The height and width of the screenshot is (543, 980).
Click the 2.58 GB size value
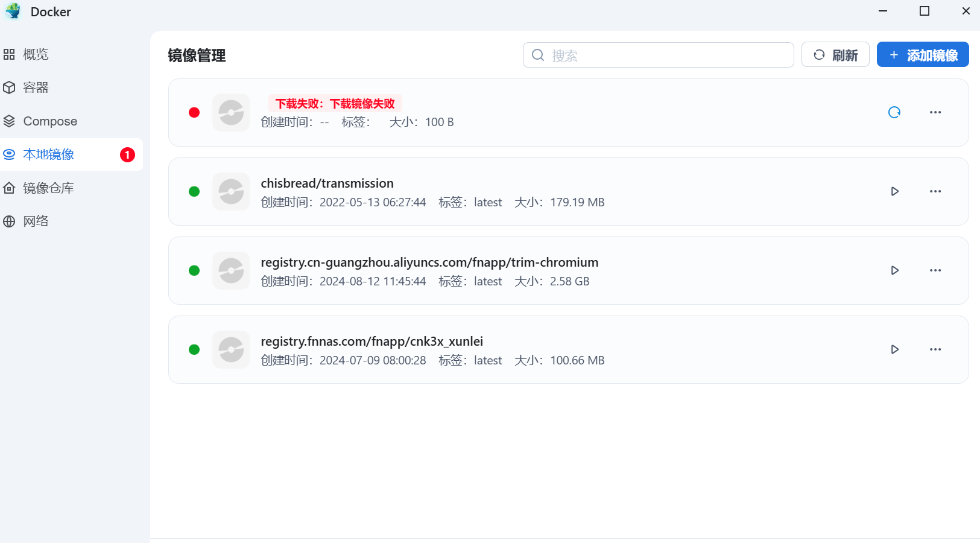click(x=570, y=281)
